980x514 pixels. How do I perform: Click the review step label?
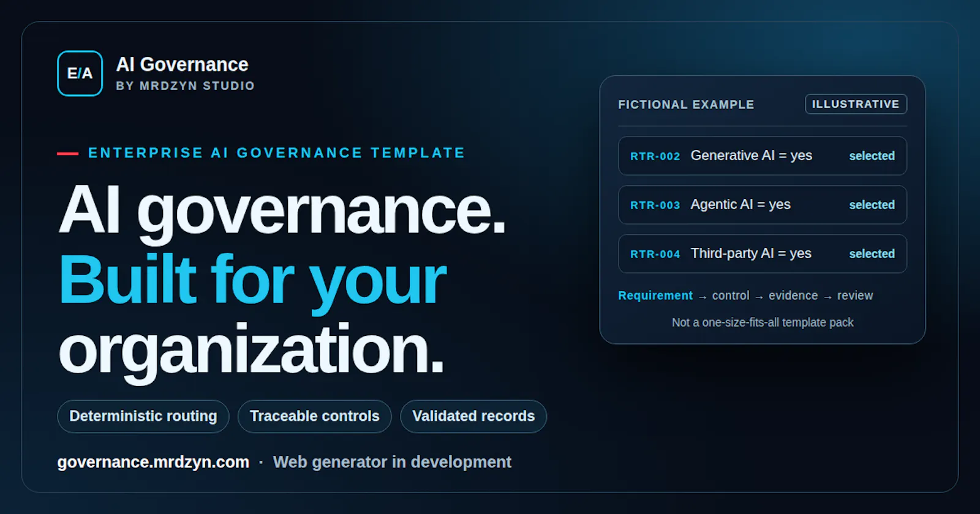[855, 296]
